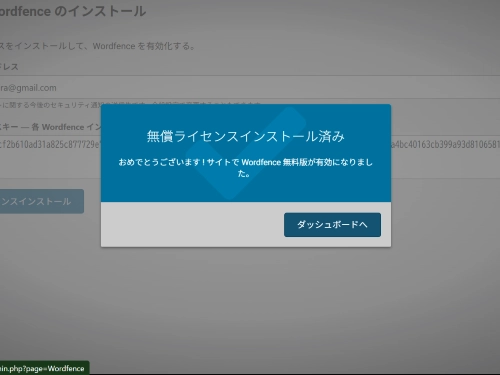Screen dimensions: 500x375
Task: Click the ダッシュボードへ button
Action: click(332, 225)
